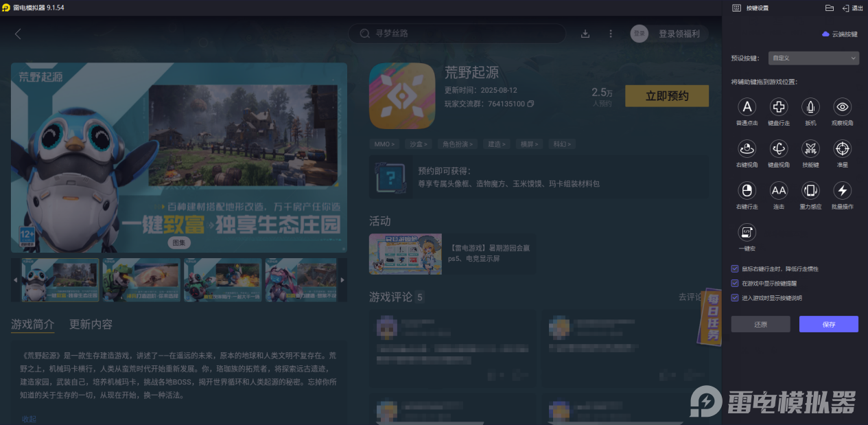Select the 键盘行走 D-pad icon
The width and height of the screenshot is (868, 425).
click(779, 107)
